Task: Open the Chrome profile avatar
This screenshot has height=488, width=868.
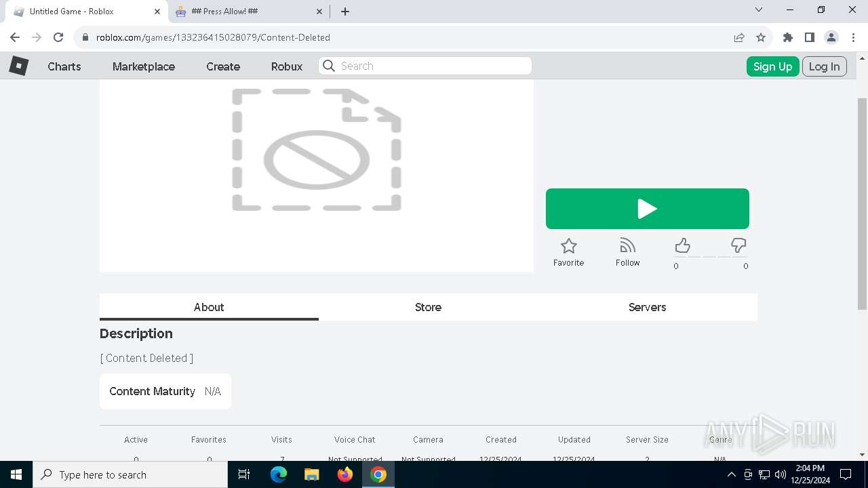Action: point(831,37)
